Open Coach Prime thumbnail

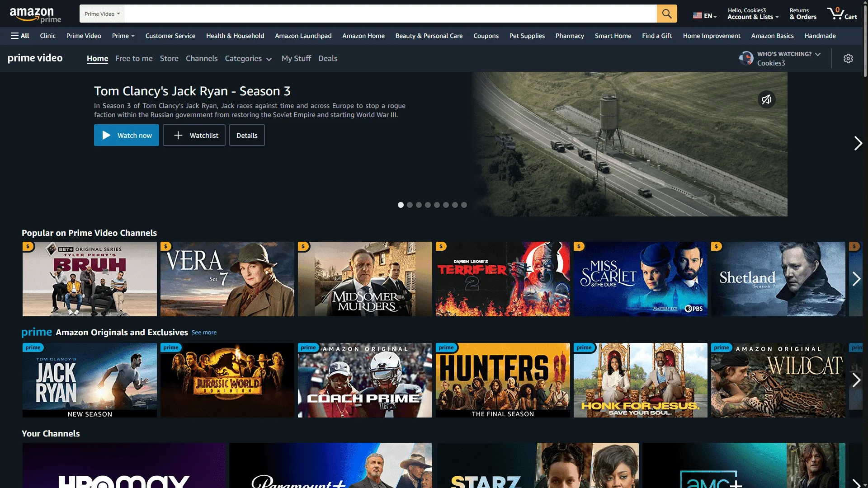coord(365,380)
